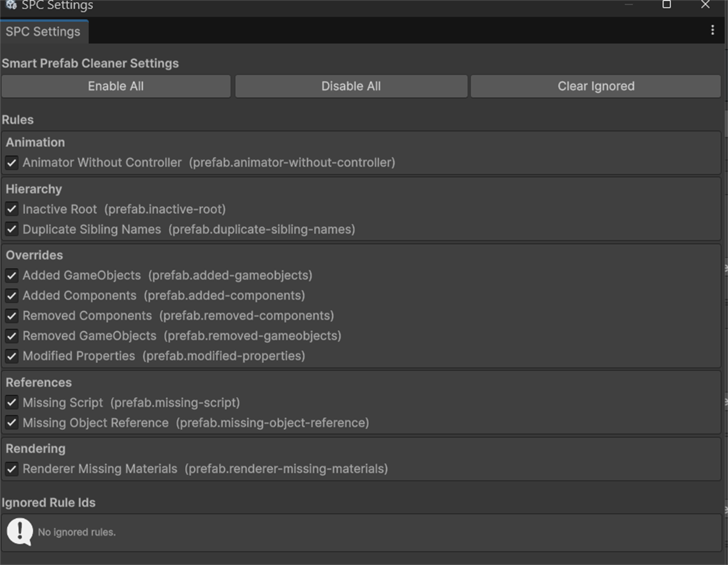
Task: Disable Missing Object Reference rule
Action: click(12, 423)
